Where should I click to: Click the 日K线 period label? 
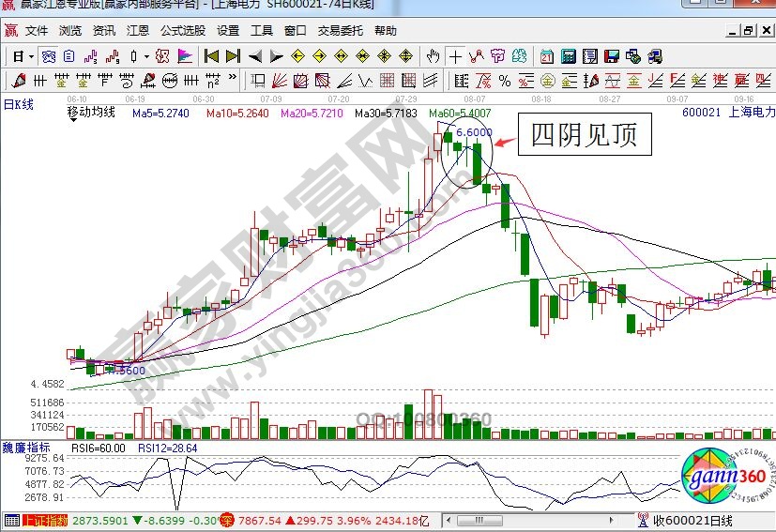(x=18, y=104)
